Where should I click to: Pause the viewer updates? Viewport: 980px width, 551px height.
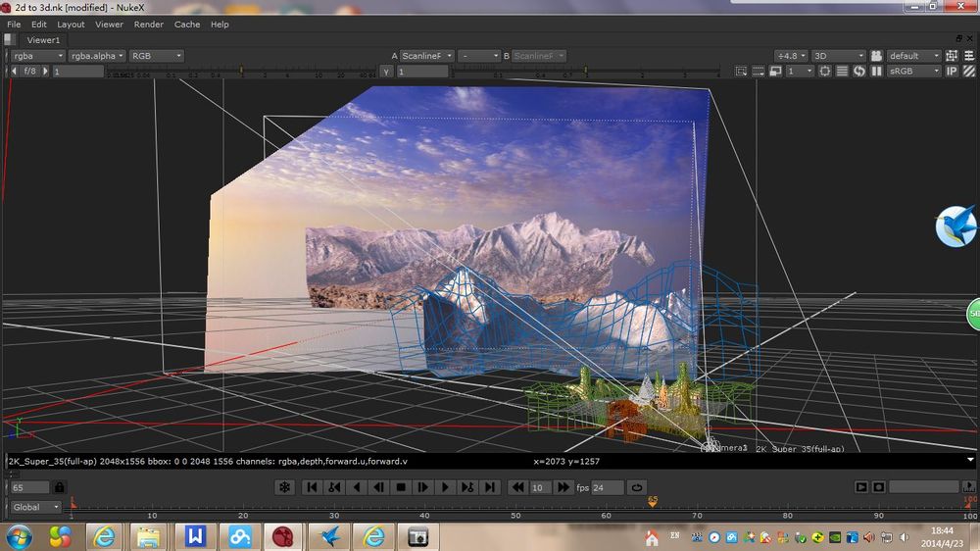(877, 72)
